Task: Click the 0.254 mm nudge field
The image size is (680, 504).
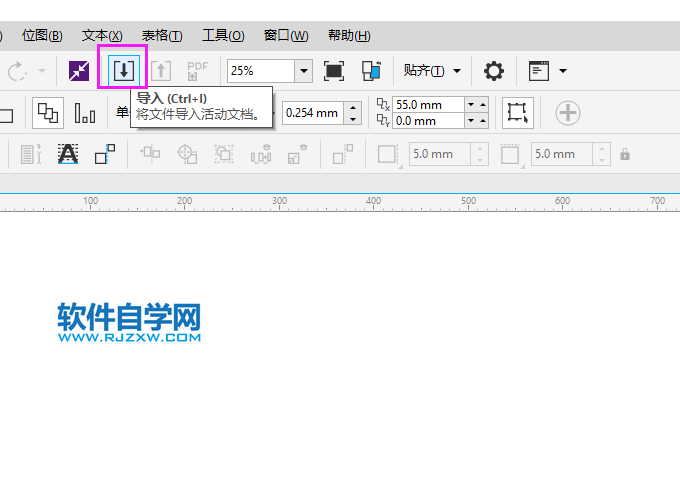Action: [313, 113]
